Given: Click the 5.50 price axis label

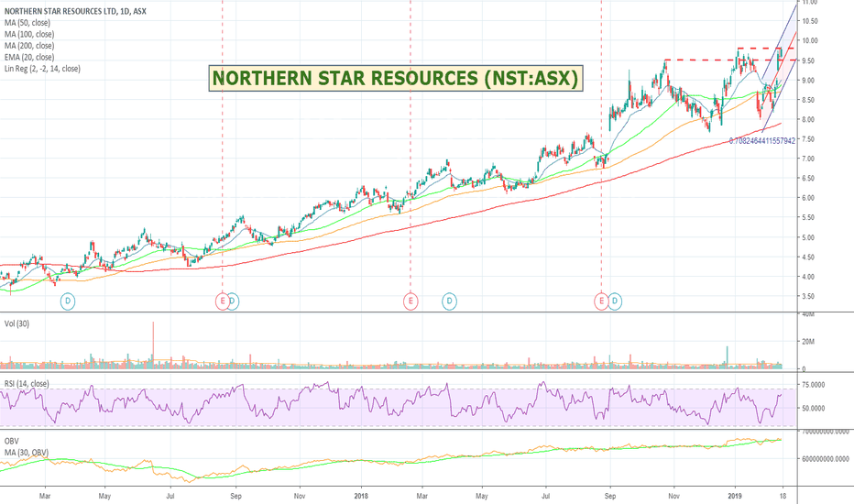Looking at the screenshot, I should click(x=808, y=217).
